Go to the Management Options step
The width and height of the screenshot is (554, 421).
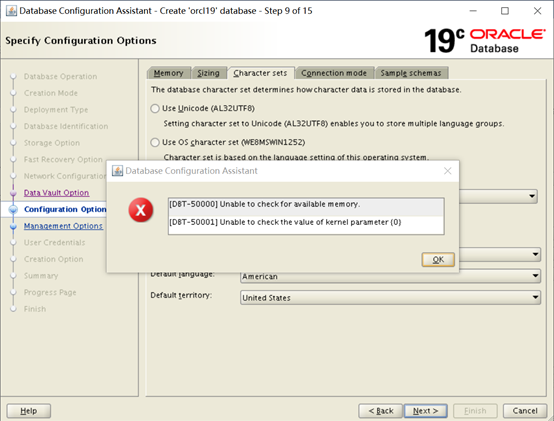[x=63, y=226]
